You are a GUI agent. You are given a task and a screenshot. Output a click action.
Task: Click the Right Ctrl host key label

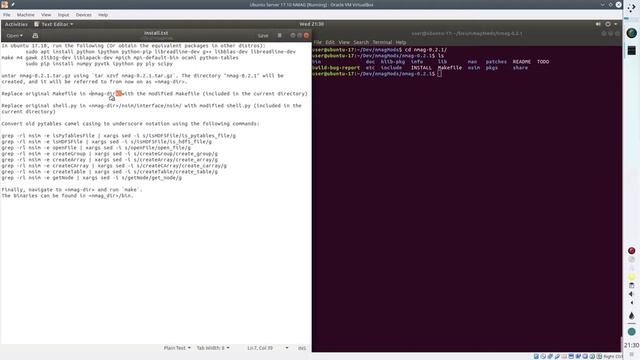pos(613,357)
